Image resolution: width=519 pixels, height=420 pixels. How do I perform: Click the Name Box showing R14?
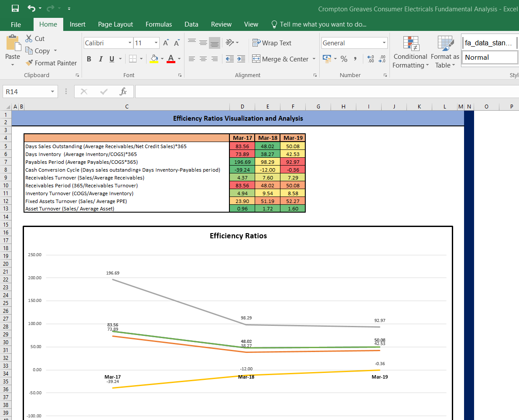point(26,91)
